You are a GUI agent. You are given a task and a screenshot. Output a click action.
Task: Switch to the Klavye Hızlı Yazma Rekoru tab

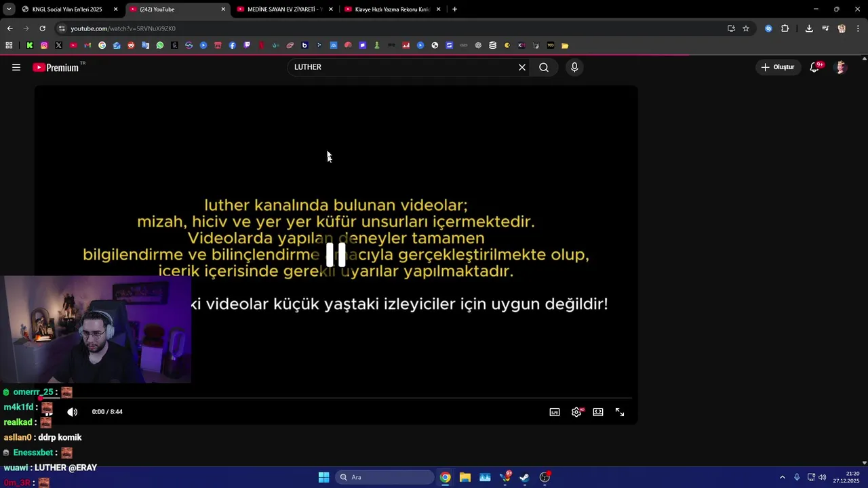[392, 9]
